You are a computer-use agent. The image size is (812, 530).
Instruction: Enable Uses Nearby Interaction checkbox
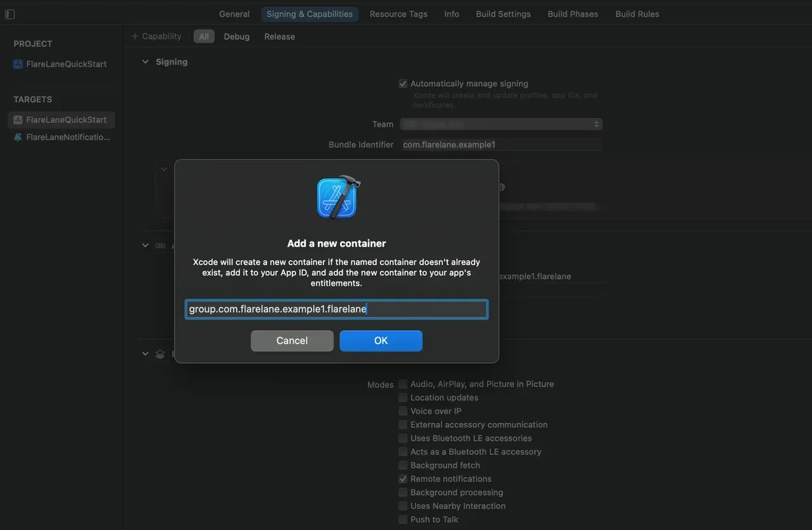(403, 506)
